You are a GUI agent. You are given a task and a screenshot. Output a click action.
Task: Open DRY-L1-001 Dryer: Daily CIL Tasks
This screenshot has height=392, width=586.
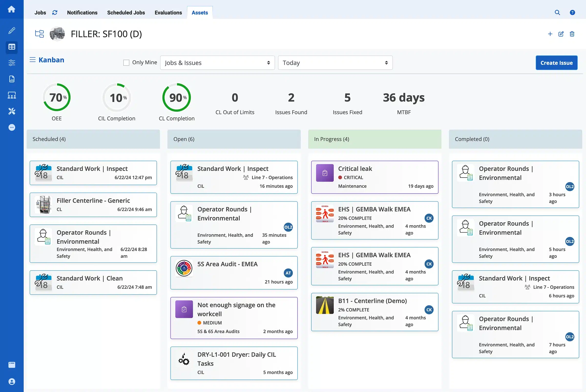point(234,363)
